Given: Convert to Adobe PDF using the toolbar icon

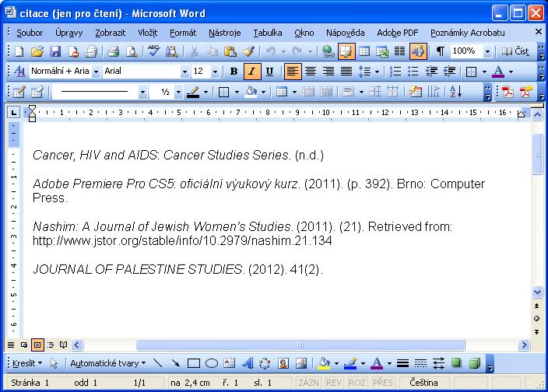Looking at the screenshot, I should tap(508, 92).
